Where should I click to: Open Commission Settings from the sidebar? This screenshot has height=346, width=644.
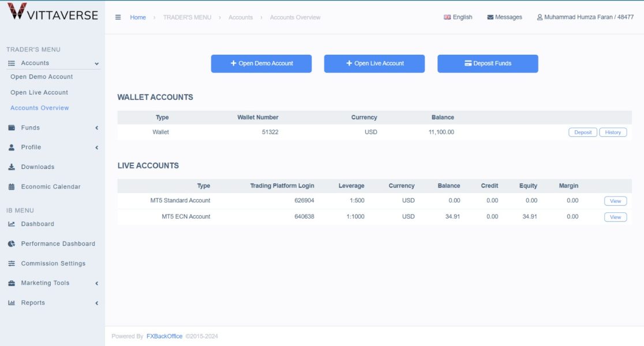tap(54, 264)
